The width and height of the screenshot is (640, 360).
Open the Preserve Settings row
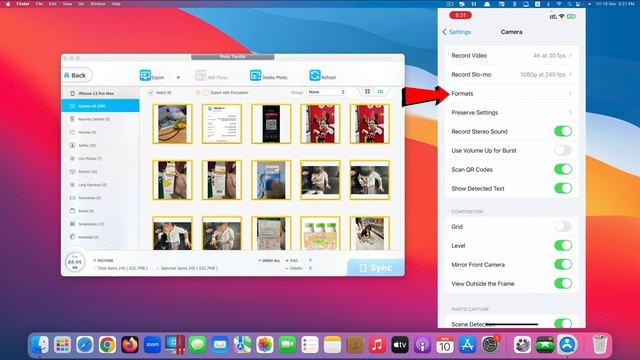tap(511, 113)
